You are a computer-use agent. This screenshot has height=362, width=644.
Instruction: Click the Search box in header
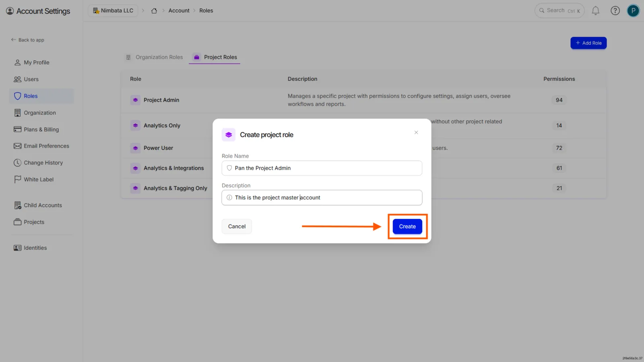[x=559, y=11]
